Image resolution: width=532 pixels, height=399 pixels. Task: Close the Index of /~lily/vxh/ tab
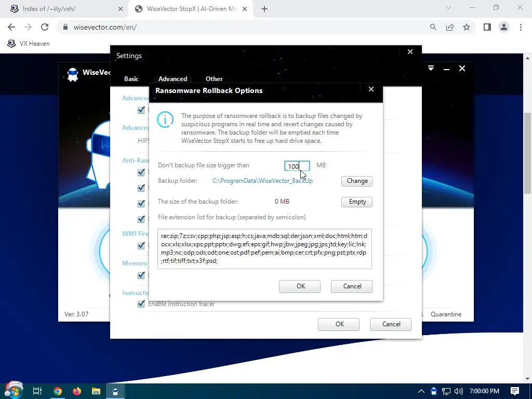pos(121,9)
